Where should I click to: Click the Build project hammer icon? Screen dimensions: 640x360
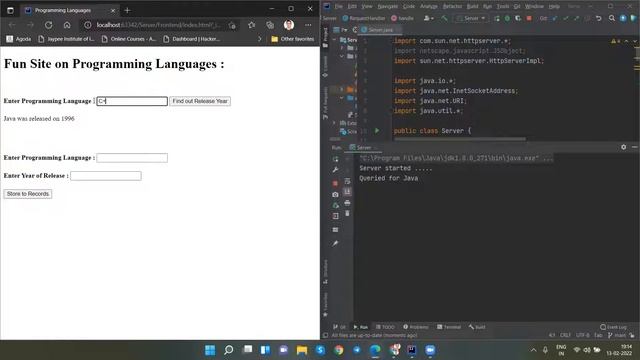(444, 18)
